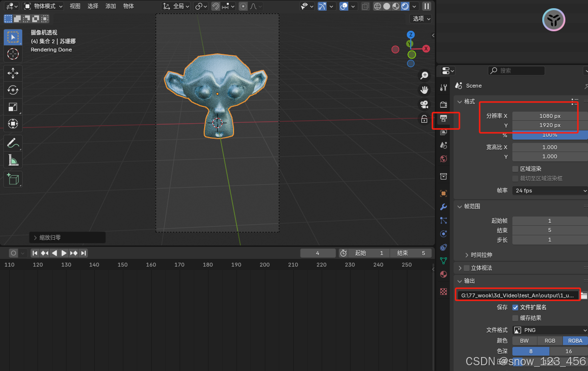This screenshot has height=371, width=588.
Task: Click the play animation button
Action: click(x=64, y=253)
